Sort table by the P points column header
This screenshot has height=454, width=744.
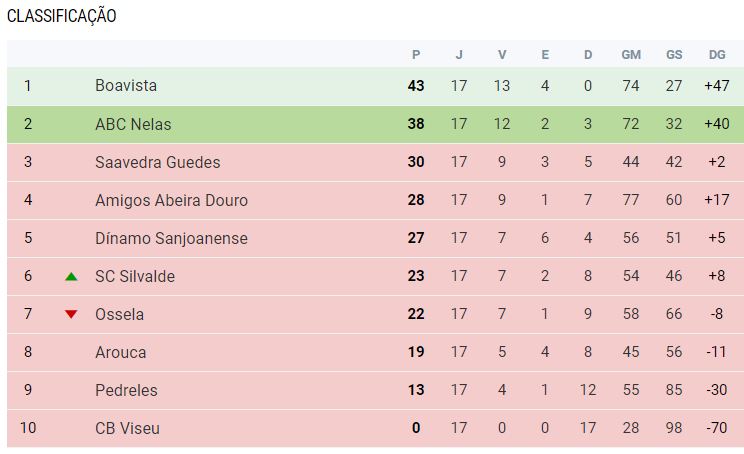(416, 54)
